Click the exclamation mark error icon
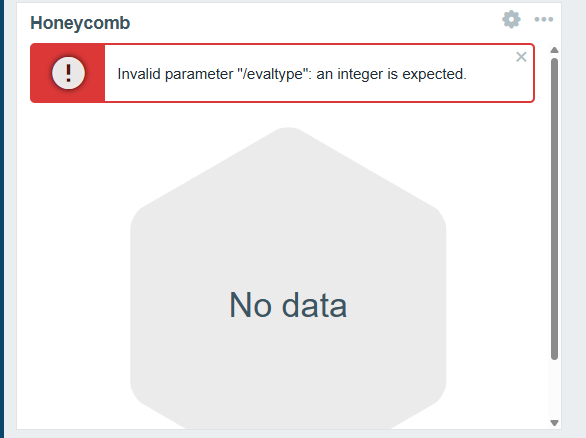586x438 pixels. point(68,73)
